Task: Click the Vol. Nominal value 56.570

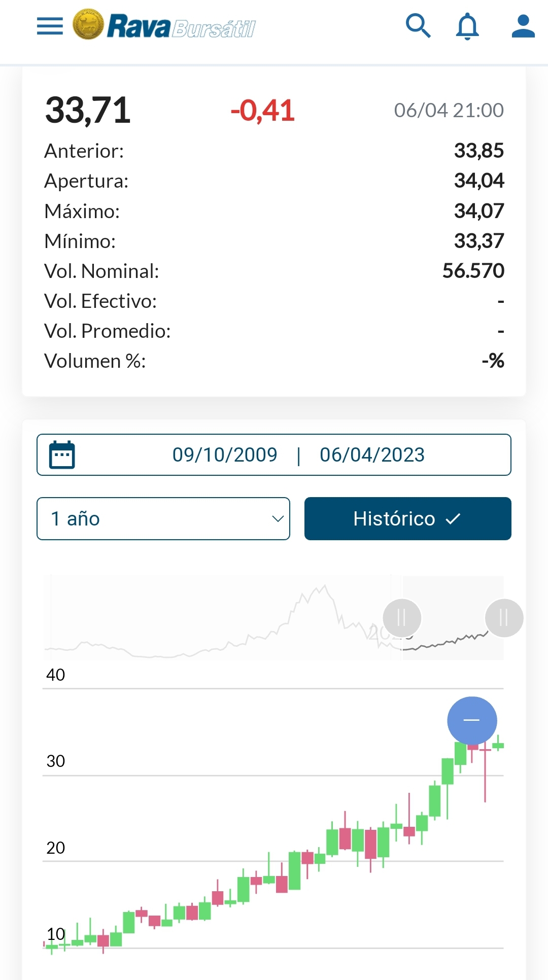Action: click(473, 271)
